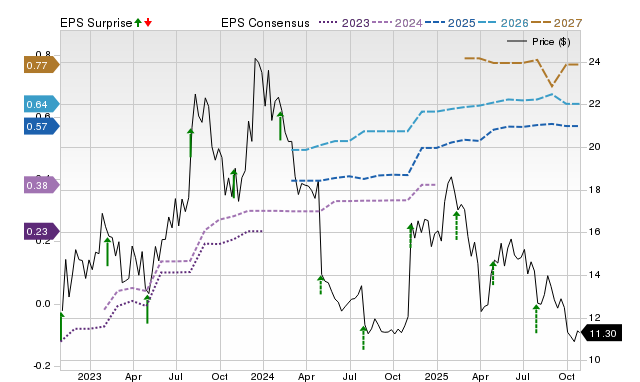This screenshot has height=382, width=640.
Task: Click the dashed surprise arrow near November 2024
Action: [411, 236]
